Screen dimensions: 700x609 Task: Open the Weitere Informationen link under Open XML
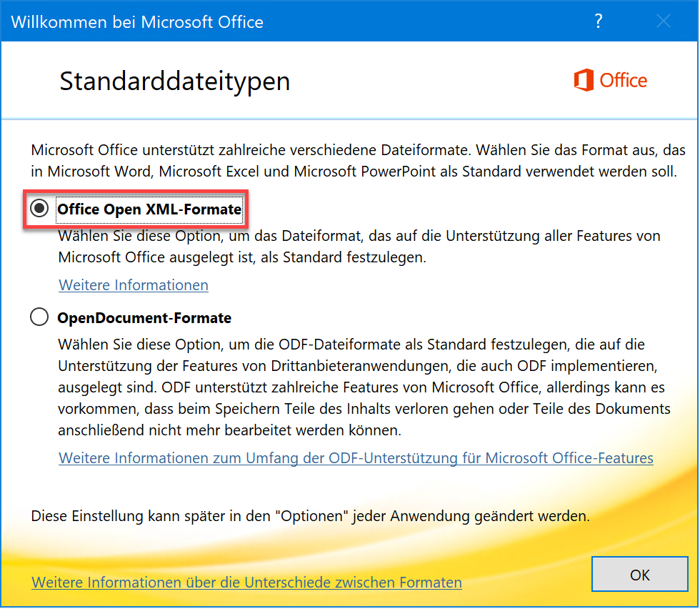click(x=134, y=285)
